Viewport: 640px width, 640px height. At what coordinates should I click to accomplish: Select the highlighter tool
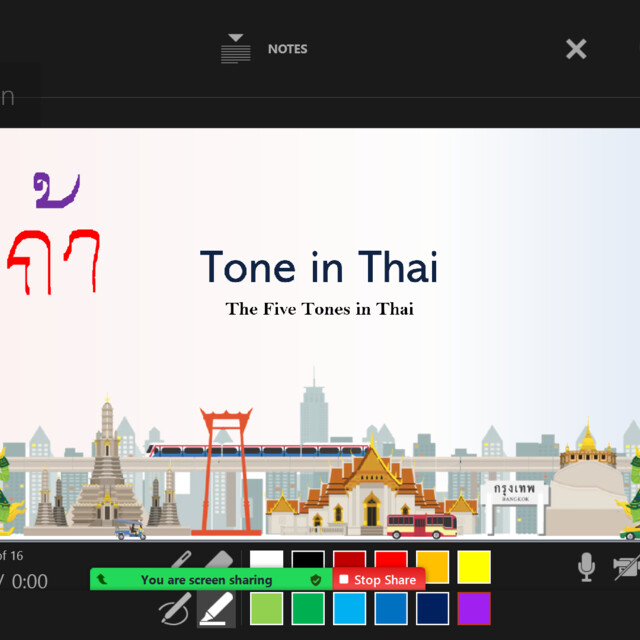click(x=216, y=609)
